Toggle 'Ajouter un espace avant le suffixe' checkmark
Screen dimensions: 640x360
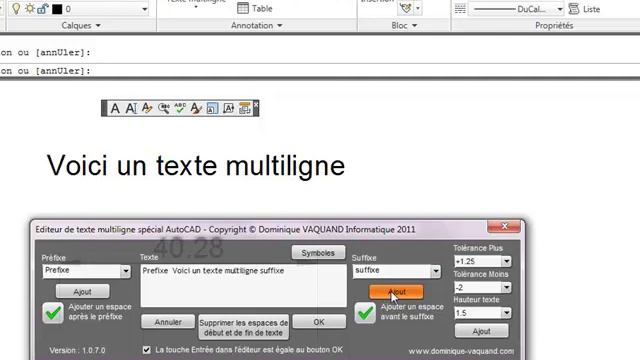pos(365,313)
